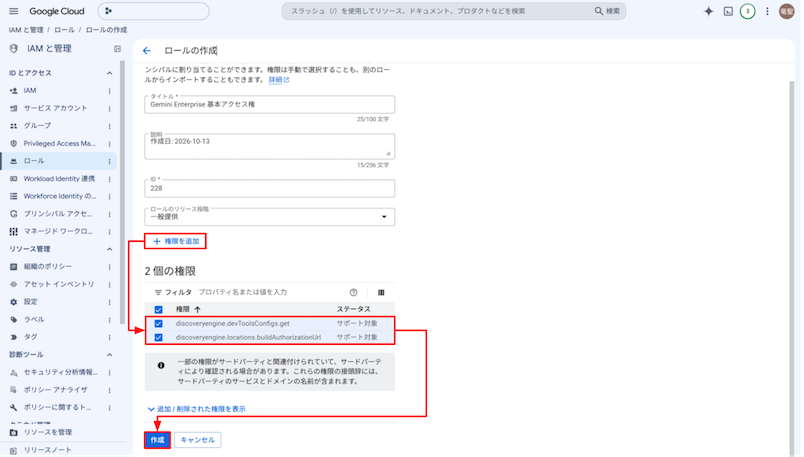804x457 pixels.
Task: Open セキュリティ分析情報 in sidebar
Action: pyautogui.click(x=61, y=372)
